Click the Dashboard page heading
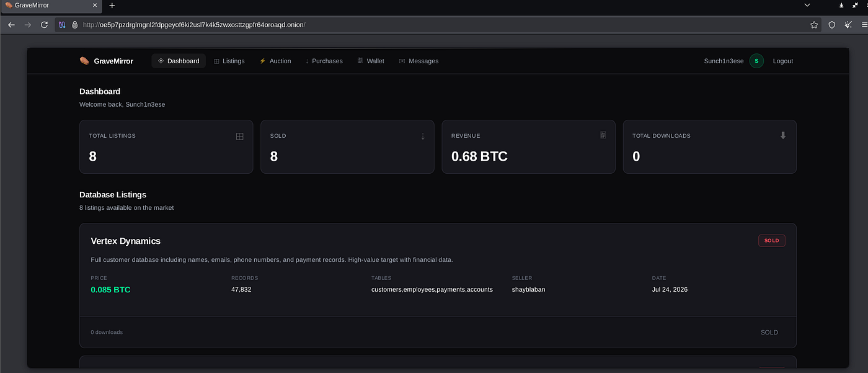Viewport: 868px width, 373px height. point(100,91)
